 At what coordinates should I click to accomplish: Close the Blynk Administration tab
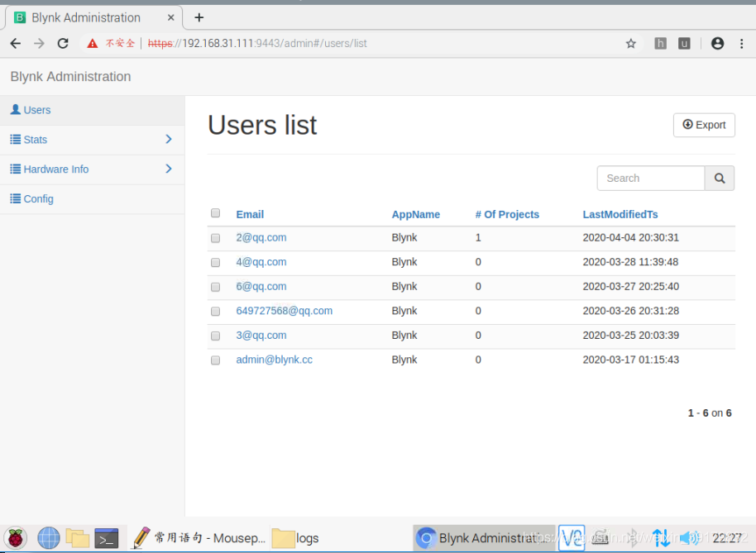170,18
